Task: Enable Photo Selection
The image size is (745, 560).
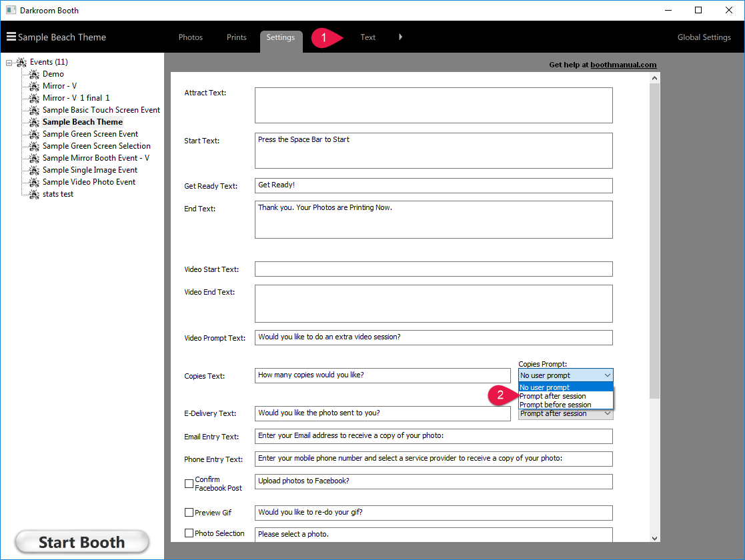Action: 187,533
